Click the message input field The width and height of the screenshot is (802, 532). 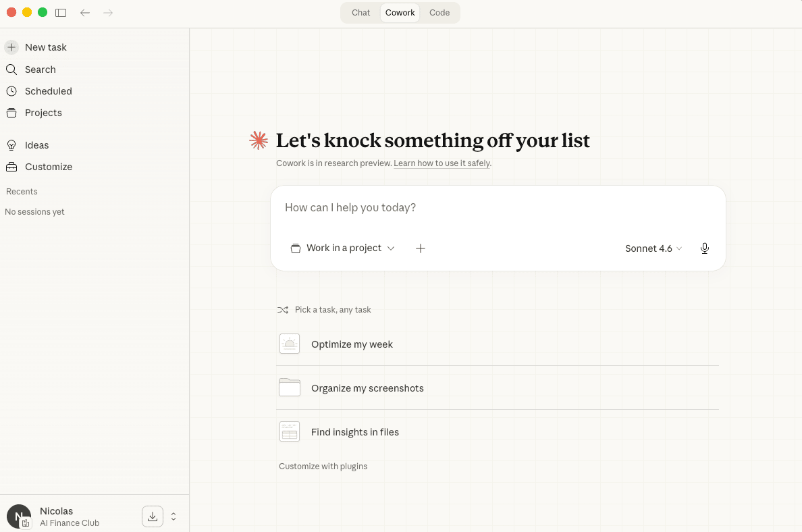point(498,208)
